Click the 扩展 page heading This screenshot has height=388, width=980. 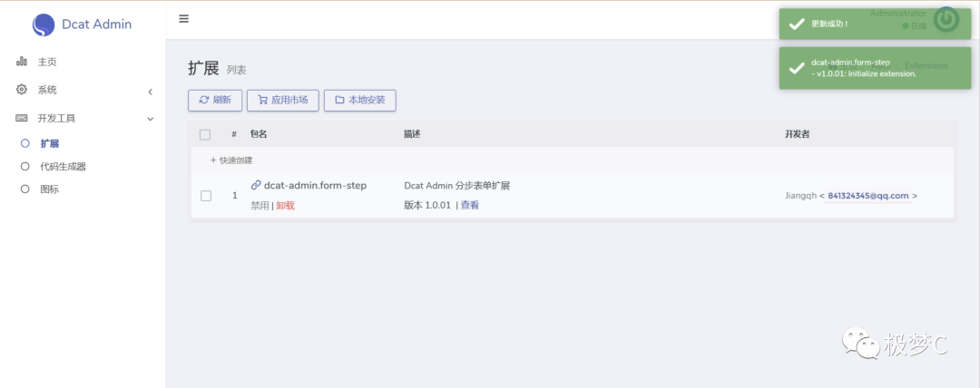[x=204, y=69]
